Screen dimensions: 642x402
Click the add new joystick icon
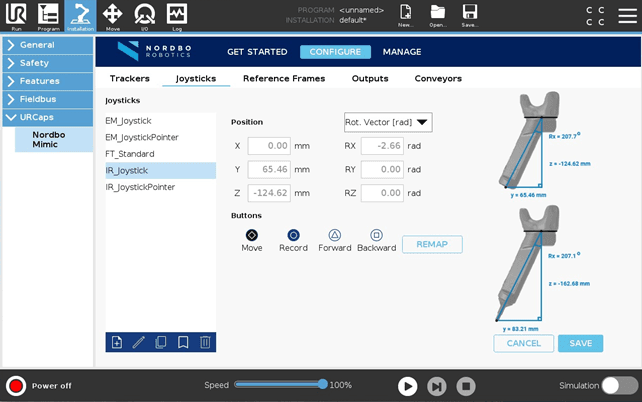click(x=117, y=342)
